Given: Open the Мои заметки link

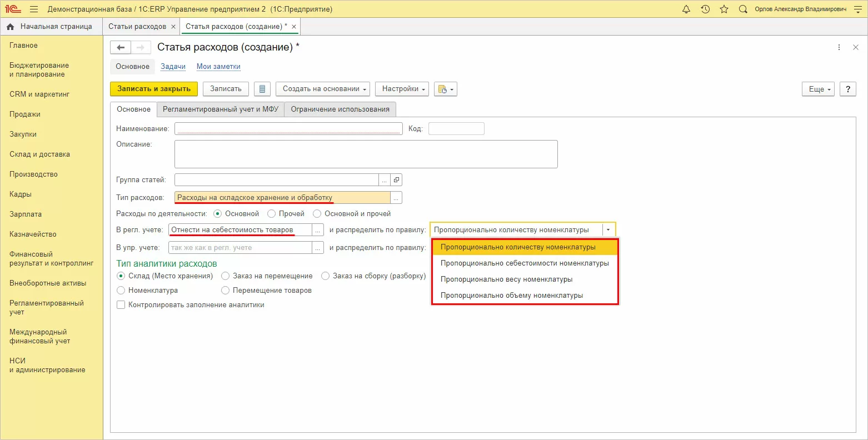Looking at the screenshot, I should point(218,67).
